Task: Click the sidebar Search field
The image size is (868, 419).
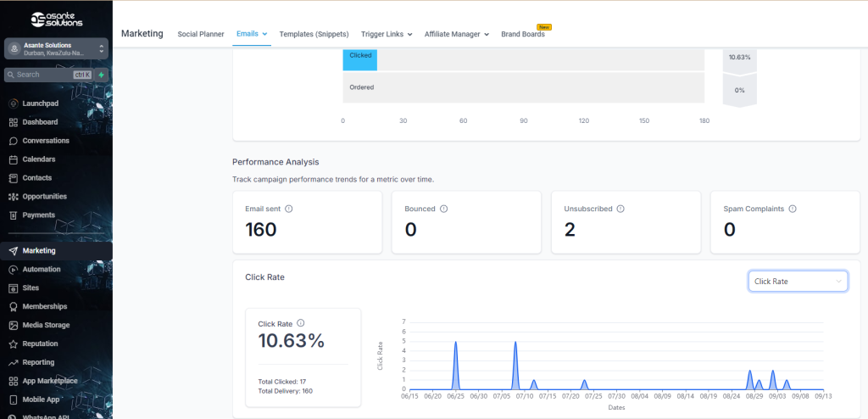Action: tap(42, 75)
